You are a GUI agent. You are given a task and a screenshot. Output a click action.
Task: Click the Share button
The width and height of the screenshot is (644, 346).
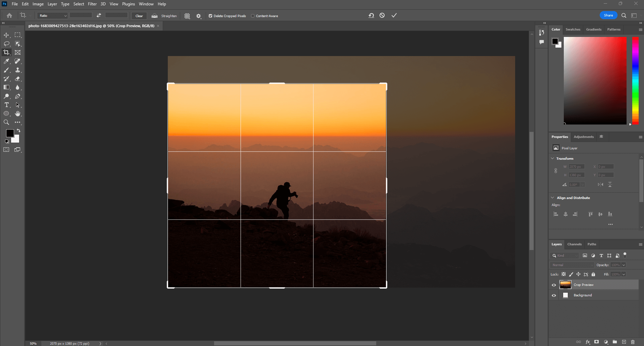(x=608, y=15)
